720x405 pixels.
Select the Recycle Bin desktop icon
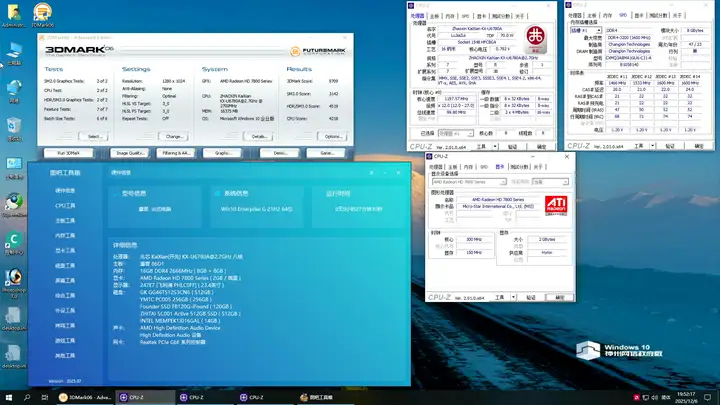14,129
